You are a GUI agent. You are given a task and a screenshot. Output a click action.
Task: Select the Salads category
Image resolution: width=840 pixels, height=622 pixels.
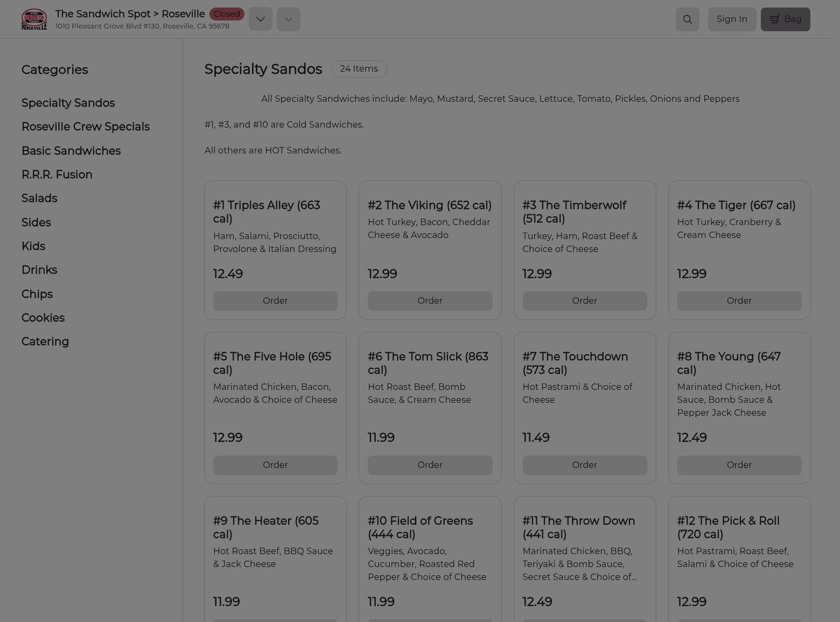click(x=39, y=198)
